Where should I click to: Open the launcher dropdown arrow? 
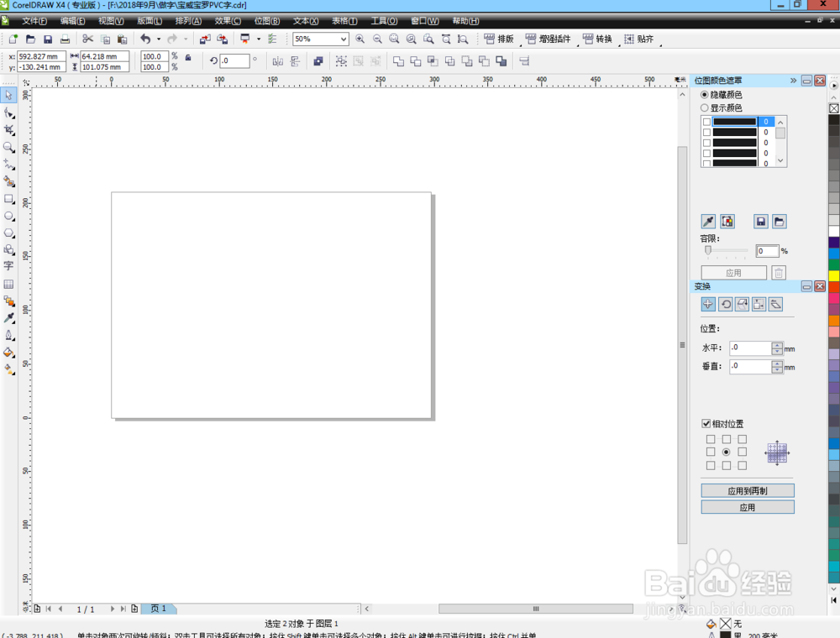click(x=258, y=39)
